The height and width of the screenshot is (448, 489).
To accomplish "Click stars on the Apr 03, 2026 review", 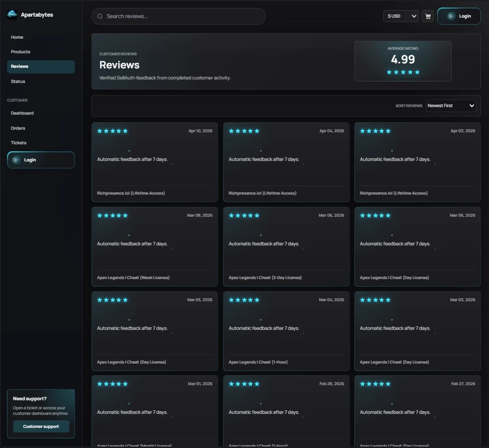I will click(375, 131).
